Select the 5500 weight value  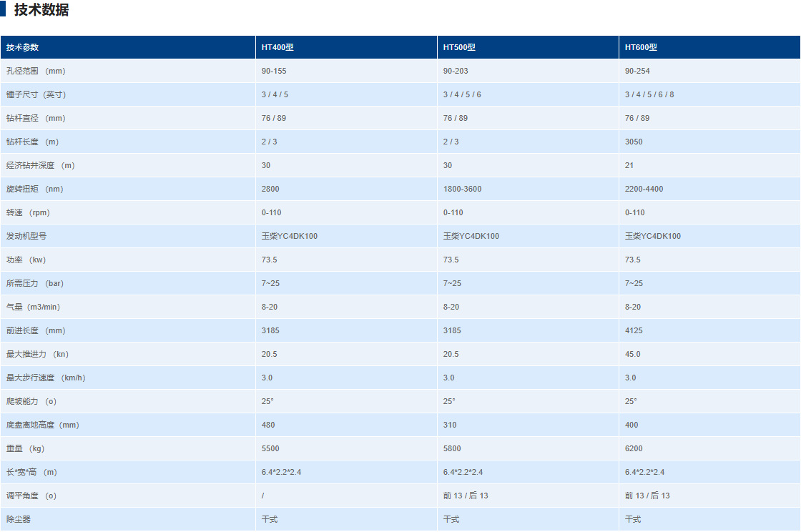[270, 448]
